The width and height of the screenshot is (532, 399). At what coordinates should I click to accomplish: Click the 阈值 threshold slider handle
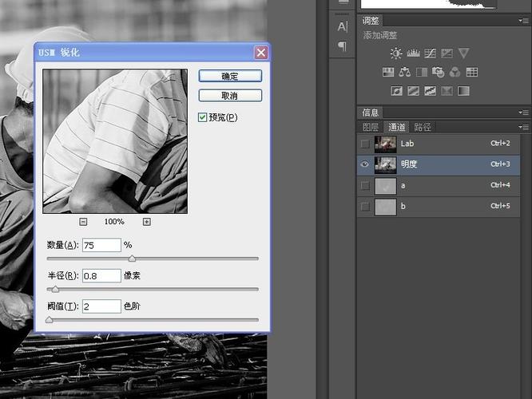(50, 320)
